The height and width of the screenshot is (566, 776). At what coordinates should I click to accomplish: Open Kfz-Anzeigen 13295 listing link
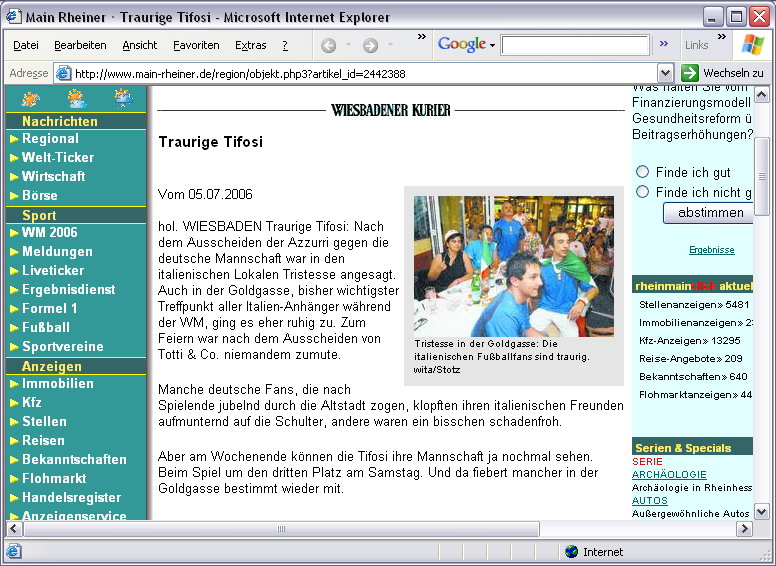[689, 341]
